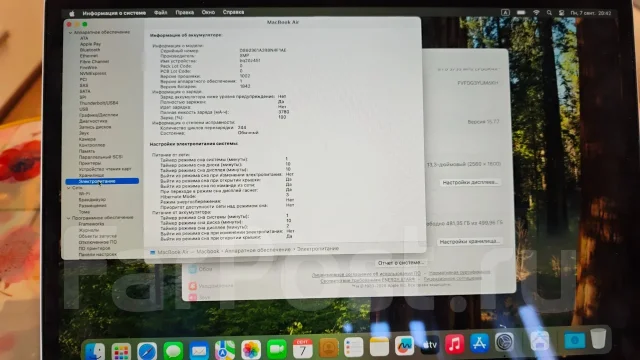This screenshot has height=360, width=640.
Task: Open the Apple menu
Action: 72,13
